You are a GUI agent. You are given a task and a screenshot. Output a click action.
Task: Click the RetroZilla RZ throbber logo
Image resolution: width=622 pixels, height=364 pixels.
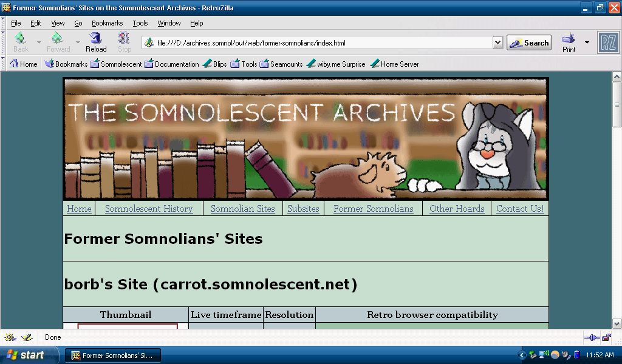click(x=609, y=42)
